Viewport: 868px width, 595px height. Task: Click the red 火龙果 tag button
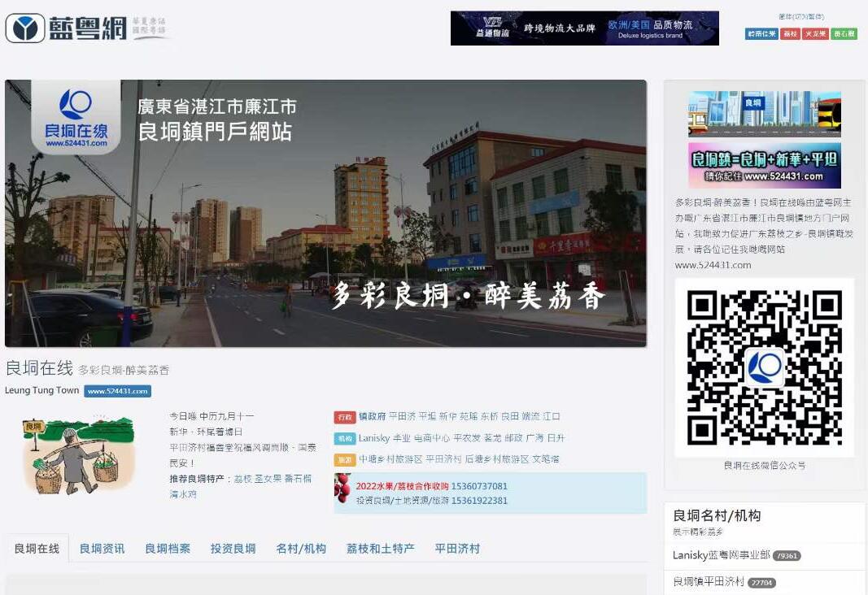point(815,34)
